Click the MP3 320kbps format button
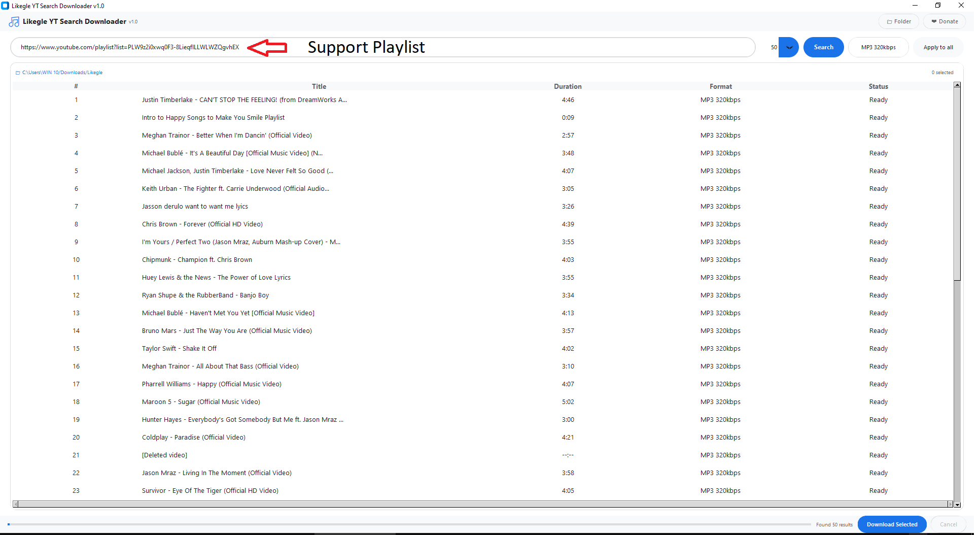This screenshot has width=980, height=535. pos(878,47)
